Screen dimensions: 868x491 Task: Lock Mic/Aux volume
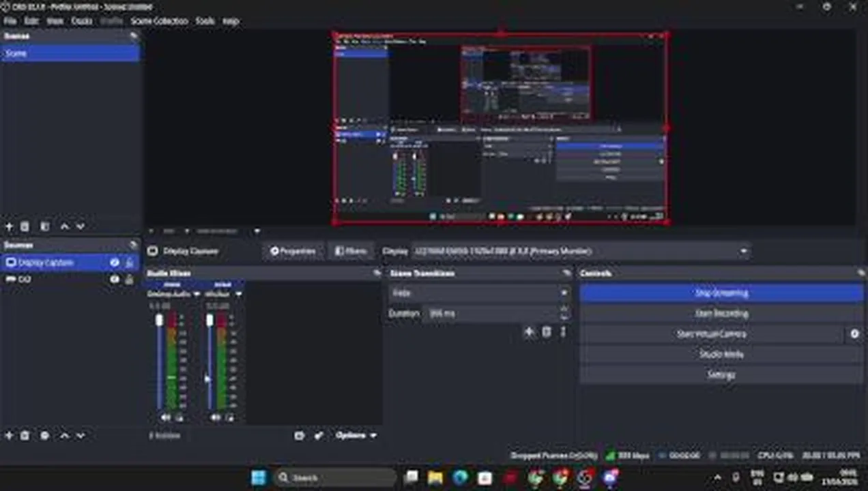[x=230, y=417]
